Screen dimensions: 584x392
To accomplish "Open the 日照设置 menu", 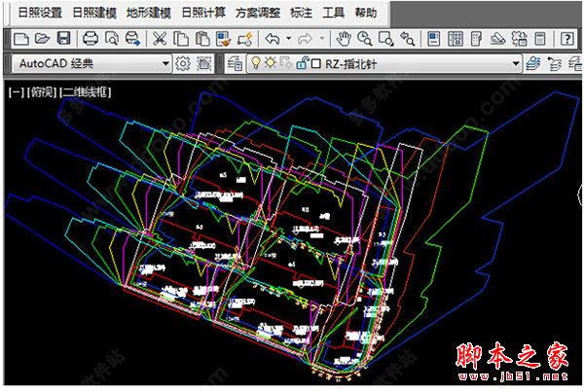I will coord(40,13).
